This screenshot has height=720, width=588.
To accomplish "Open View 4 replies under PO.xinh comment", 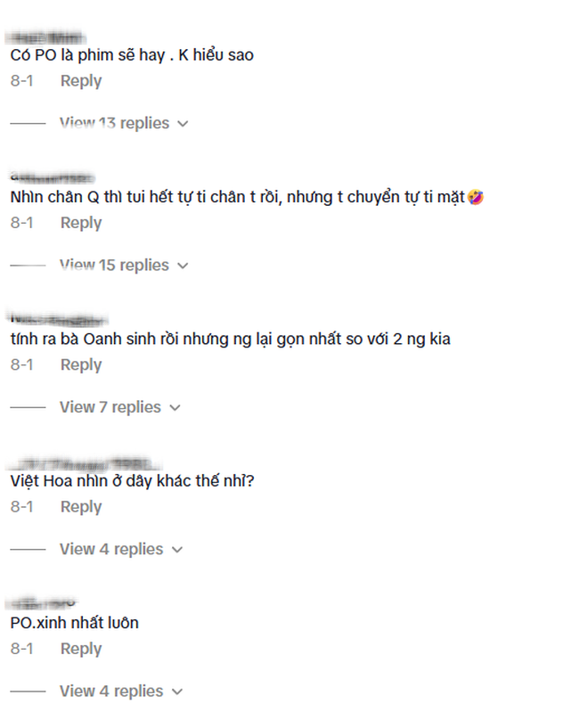I will coord(111,691).
